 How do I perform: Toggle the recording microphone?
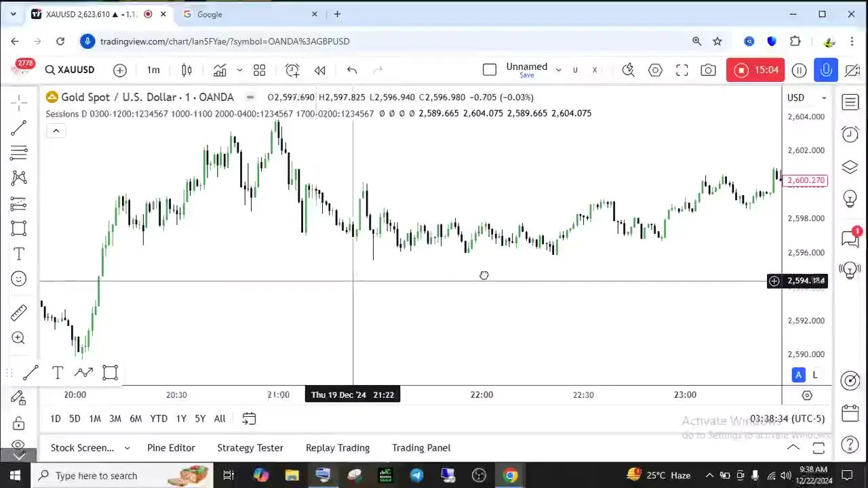click(826, 70)
